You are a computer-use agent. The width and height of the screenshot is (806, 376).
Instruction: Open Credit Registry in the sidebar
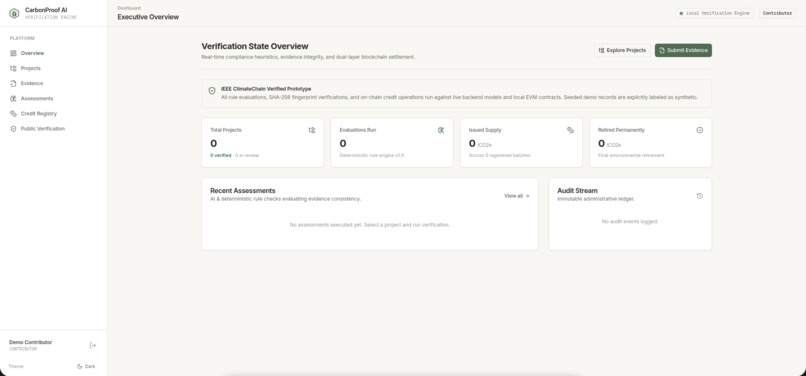tap(53, 114)
